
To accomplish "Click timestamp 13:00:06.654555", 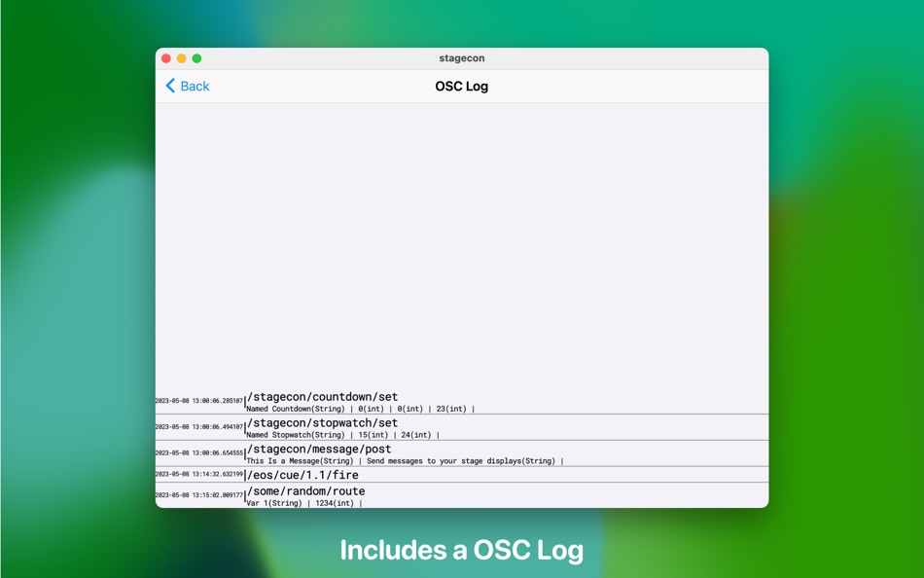I will point(199,453).
